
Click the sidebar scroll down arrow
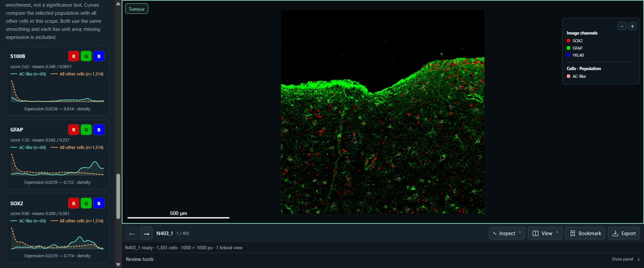(118, 264)
